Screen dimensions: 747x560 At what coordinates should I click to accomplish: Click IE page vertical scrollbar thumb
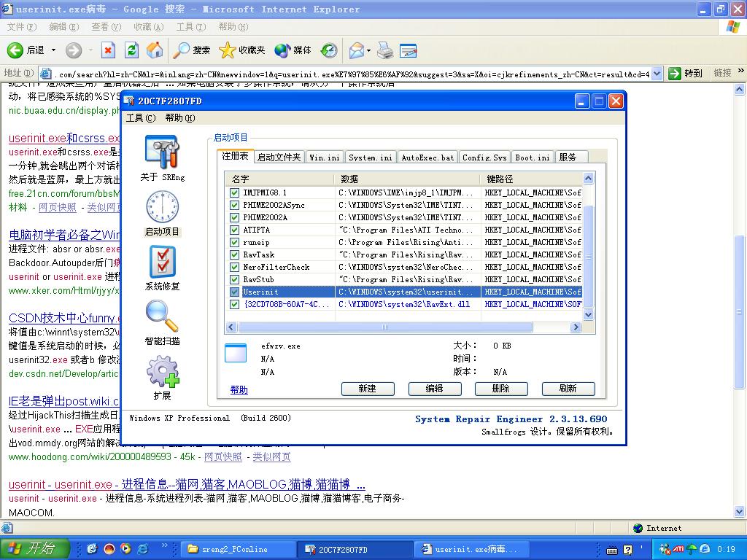click(740, 312)
